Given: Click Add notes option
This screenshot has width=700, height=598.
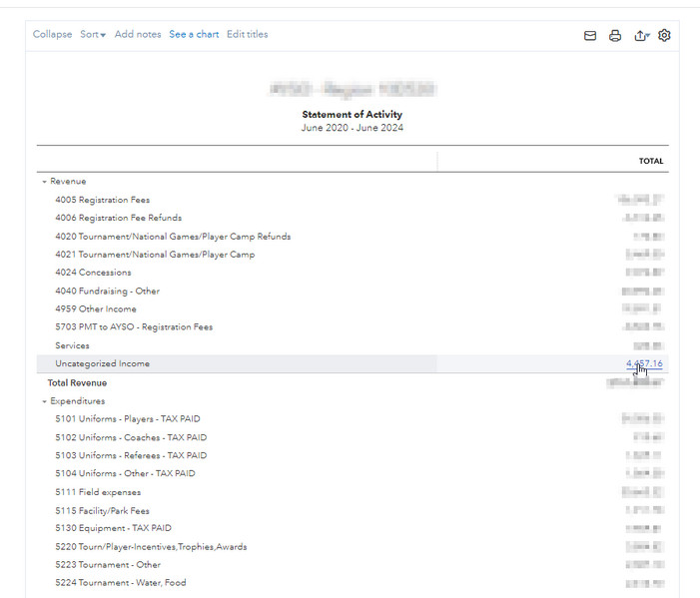Looking at the screenshot, I should pyautogui.click(x=138, y=35).
